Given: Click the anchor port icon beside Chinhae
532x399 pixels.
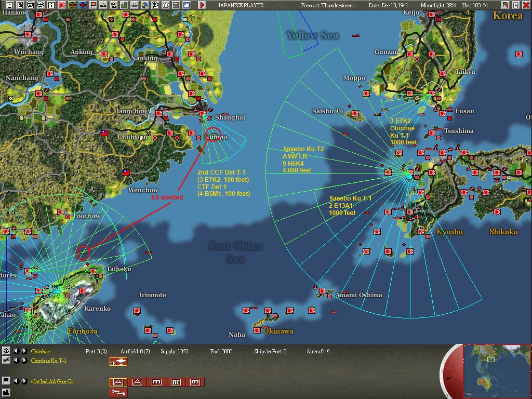Looking at the screenshot, I should click(x=6, y=351).
